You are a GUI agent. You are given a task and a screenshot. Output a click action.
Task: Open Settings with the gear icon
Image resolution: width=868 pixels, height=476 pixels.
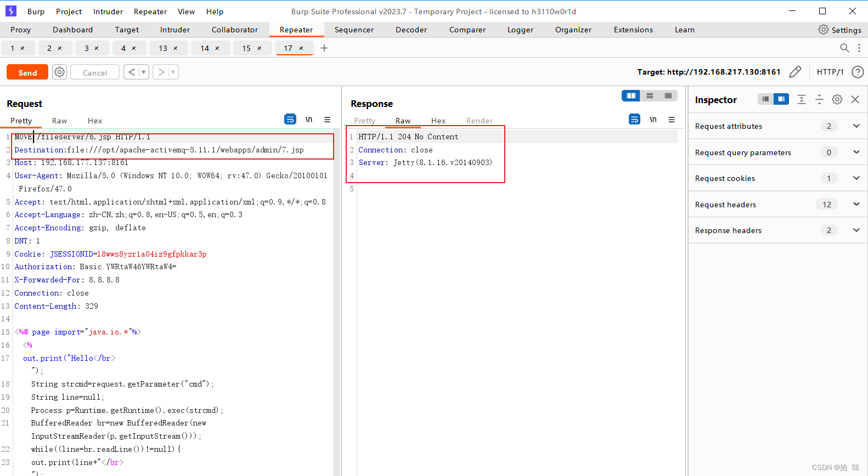coord(839,30)
